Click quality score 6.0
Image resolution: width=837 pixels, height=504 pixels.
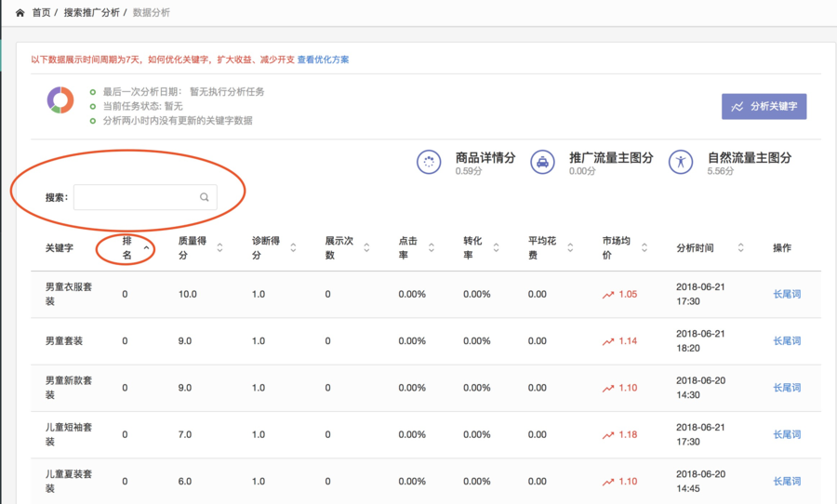[185, 481]
